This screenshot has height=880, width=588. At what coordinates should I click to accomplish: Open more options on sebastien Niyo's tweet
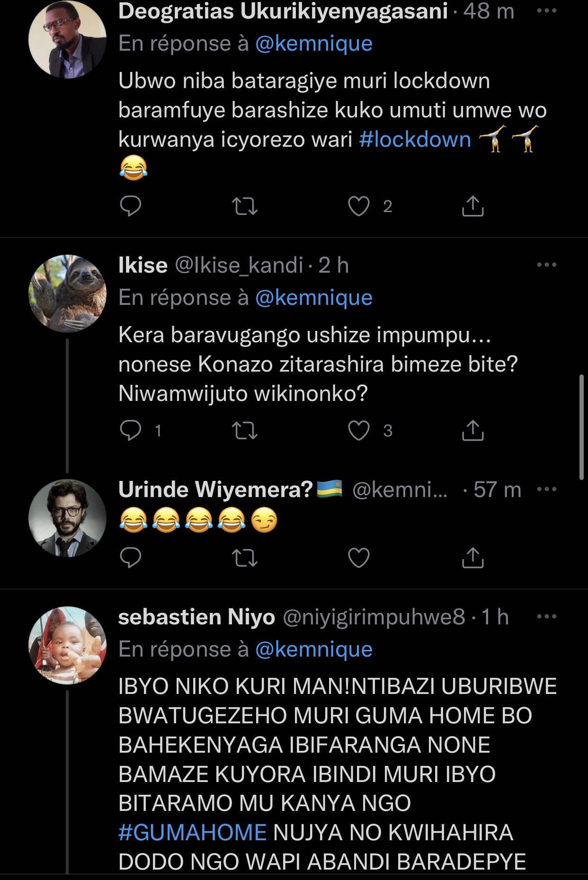547,616
